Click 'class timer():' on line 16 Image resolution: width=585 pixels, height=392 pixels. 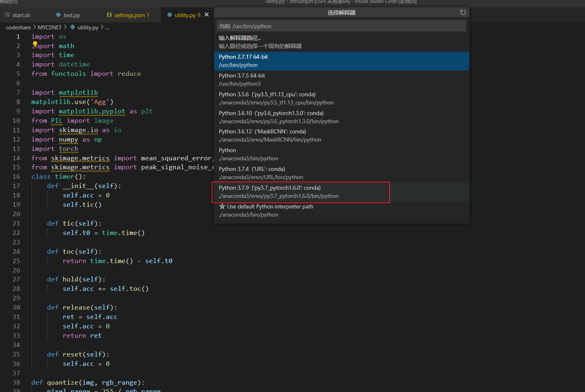59,177
